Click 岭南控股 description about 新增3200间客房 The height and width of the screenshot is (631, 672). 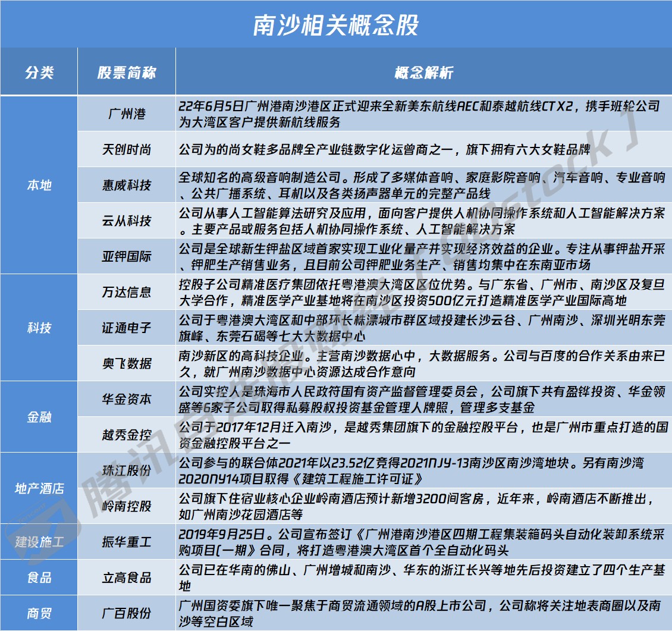(x=416, y=506)
